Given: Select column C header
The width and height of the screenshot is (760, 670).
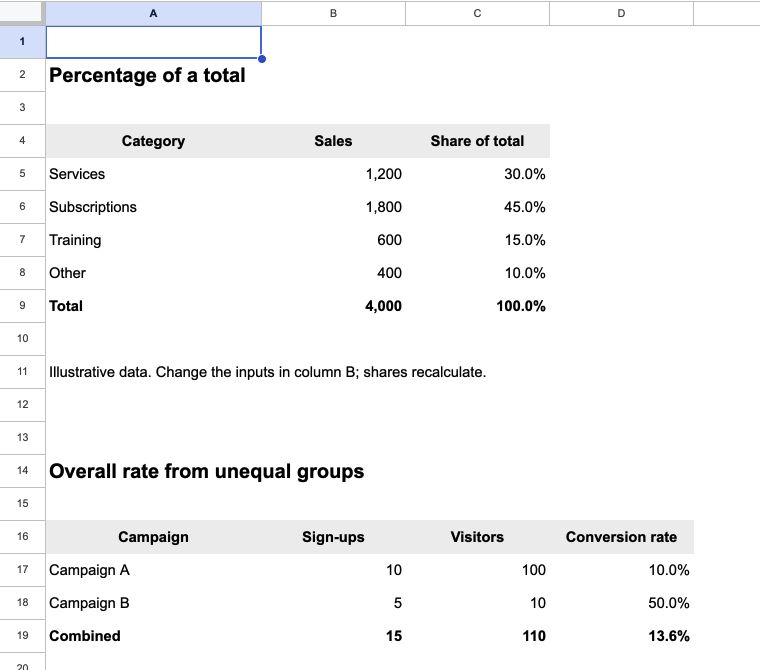Looking at the screenshot, I should click(477, 13).
